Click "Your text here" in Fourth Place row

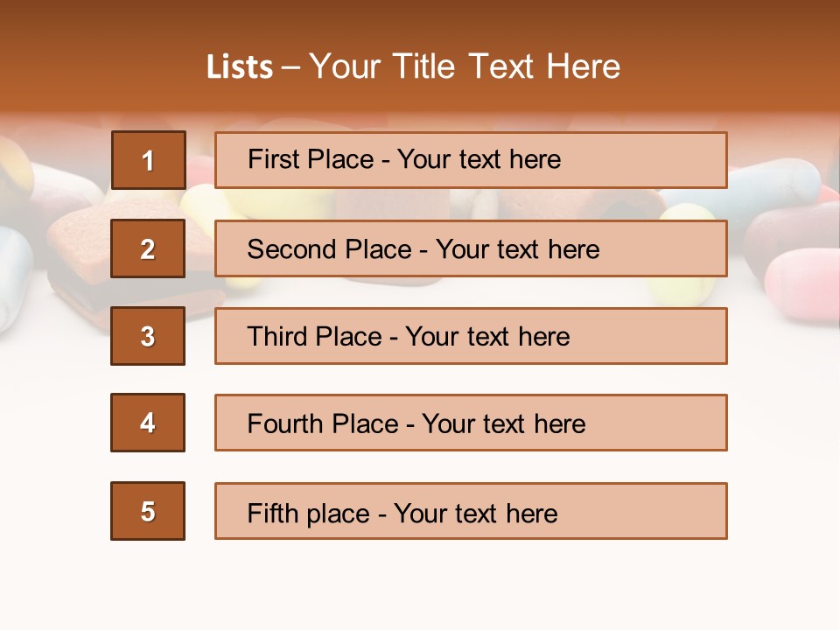click(503, 424)
